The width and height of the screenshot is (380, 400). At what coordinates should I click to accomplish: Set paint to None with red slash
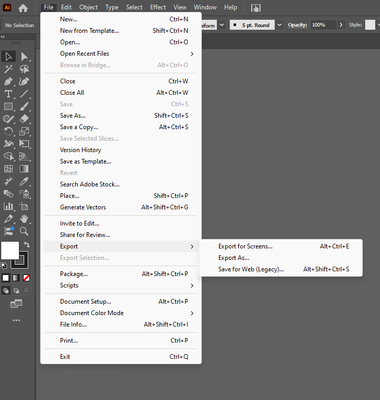click(26, 278)
